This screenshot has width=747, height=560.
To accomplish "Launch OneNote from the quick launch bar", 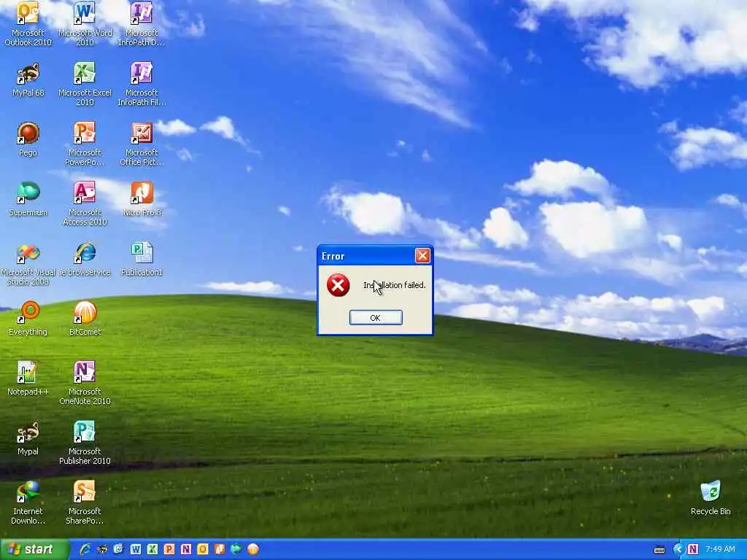I will tap(186, 550).
